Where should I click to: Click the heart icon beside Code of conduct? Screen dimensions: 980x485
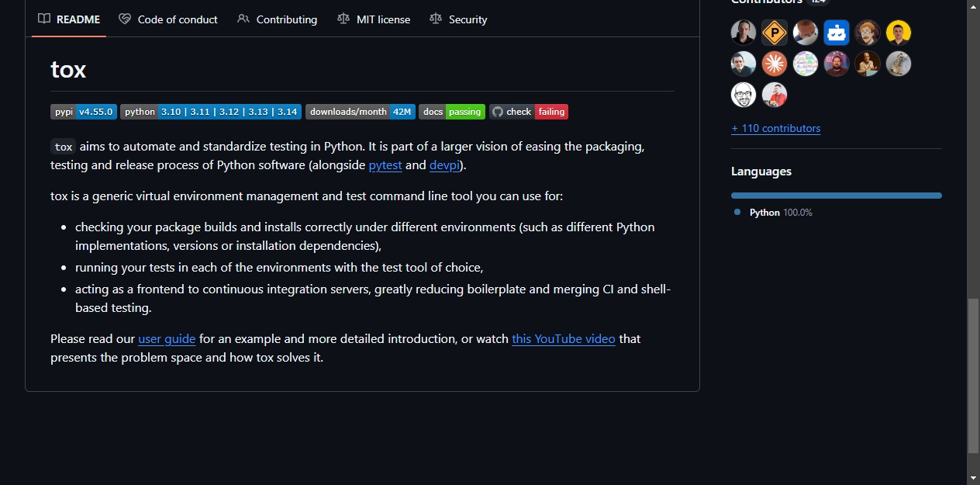125,19
